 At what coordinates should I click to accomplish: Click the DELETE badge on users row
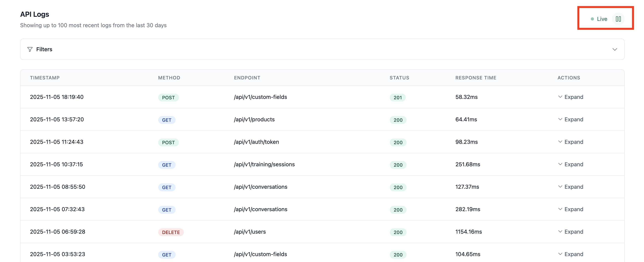(x=171, y=232)
